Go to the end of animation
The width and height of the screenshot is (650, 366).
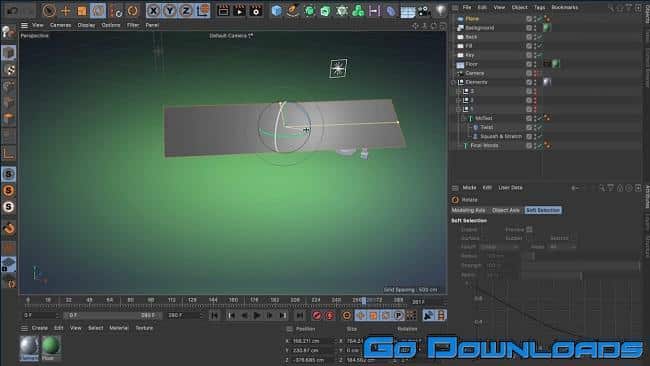click(x=300, y=315)
